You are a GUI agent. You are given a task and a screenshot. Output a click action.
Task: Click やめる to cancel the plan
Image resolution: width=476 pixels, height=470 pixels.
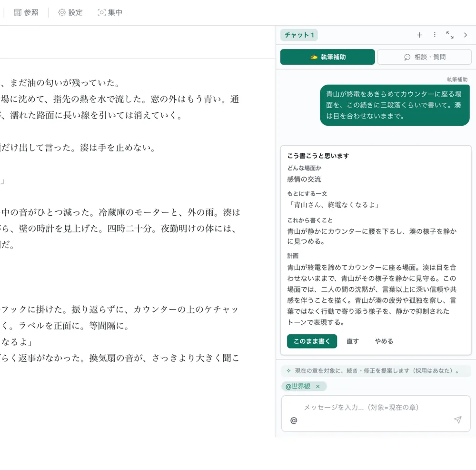pyautogui.click(x=384, y=341)
